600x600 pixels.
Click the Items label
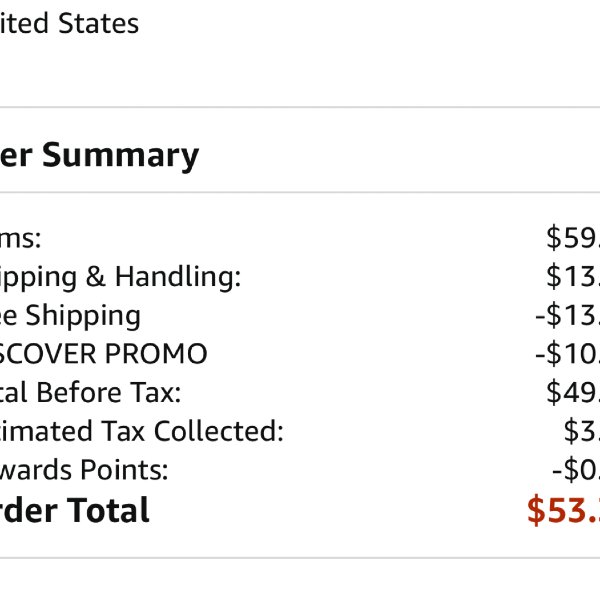coord(20,238)
